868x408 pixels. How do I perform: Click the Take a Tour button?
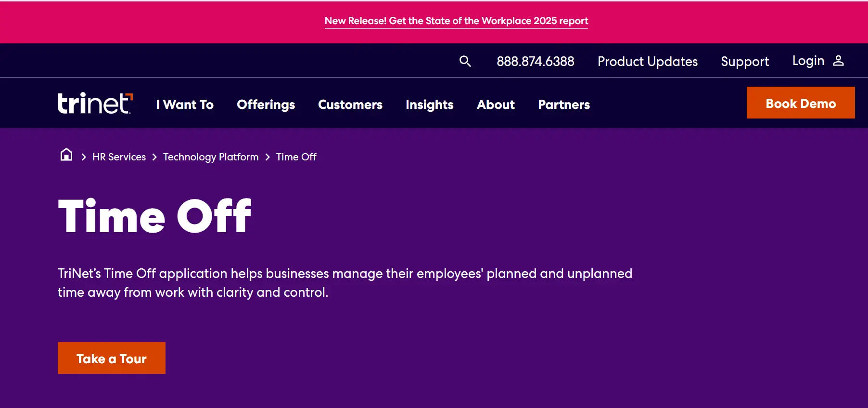(x=112, y=358)
